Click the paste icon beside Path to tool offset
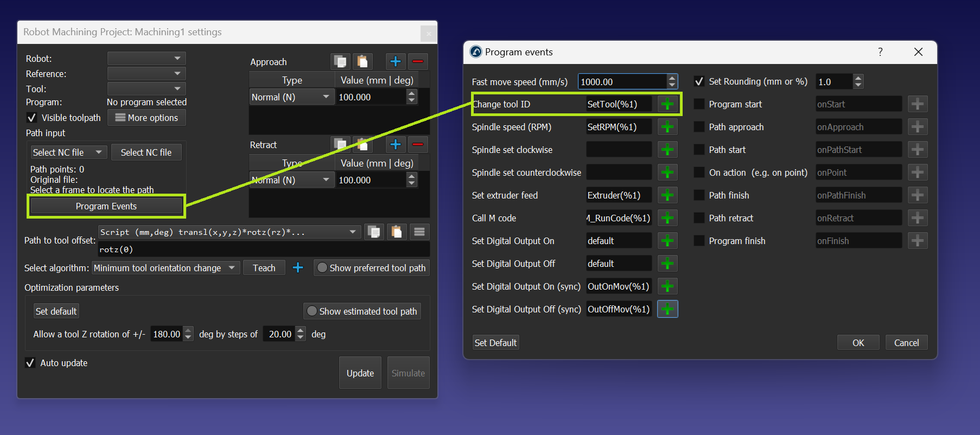This screenshot has height=435, width=980. (397, 232)
